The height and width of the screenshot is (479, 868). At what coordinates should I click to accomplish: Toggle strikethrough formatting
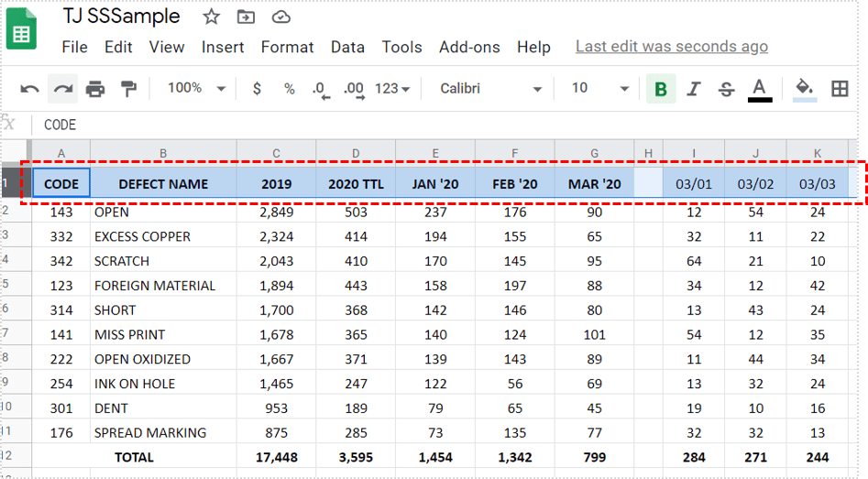coord(726,89)
